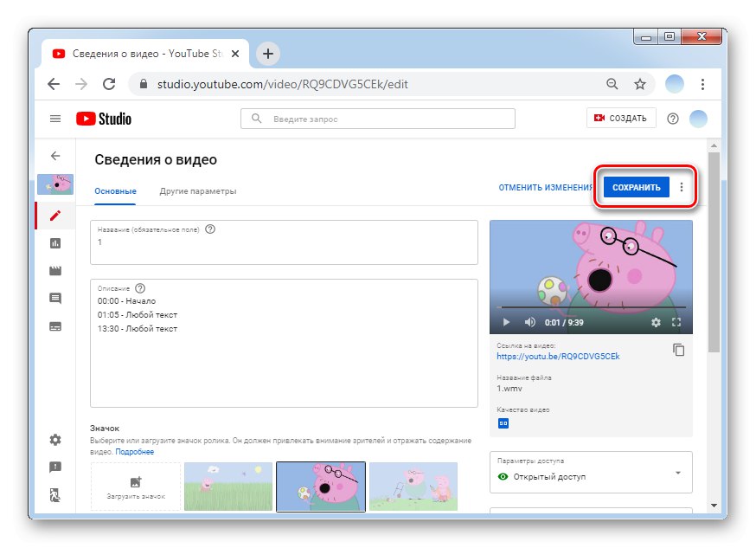Click the Загрузить значок upload box
Viewport: 756px width, 548px height.
click(x=136, y=487)
